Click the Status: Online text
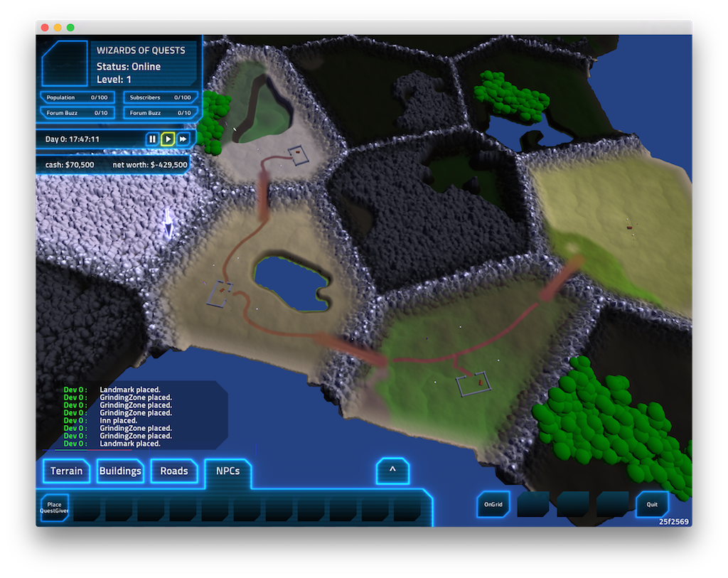The width and height of the screenshot is (728, 578). pyautogui.click(x=129, y=66)
